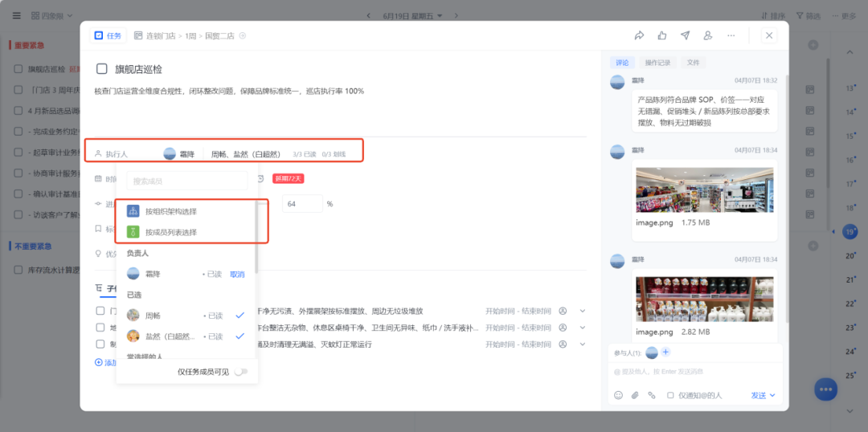Screen dimensions: 868x432
Task: Click the follower person icon in the header
Action: click(707, 35)
